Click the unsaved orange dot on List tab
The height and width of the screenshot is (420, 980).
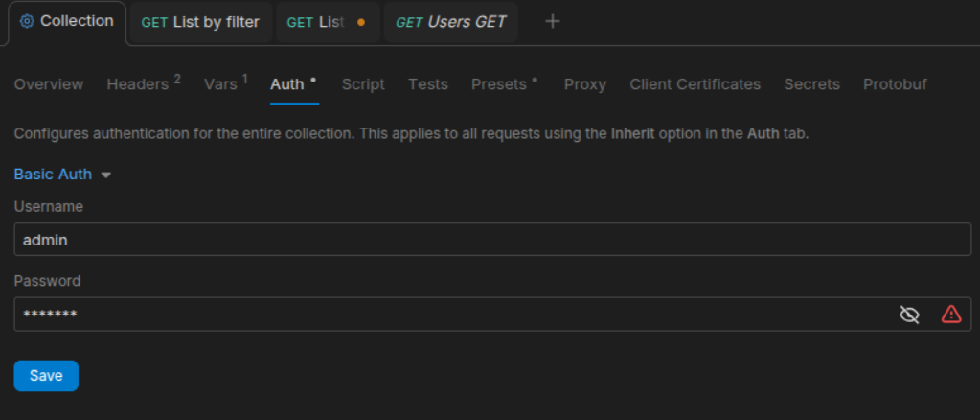(361, 23)
